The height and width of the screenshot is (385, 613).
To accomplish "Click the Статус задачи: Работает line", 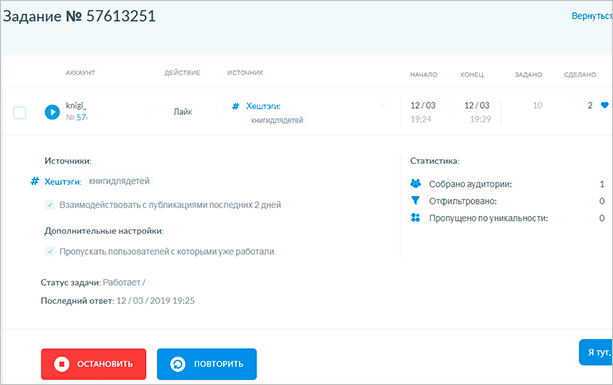I will (x=93, y=283).
